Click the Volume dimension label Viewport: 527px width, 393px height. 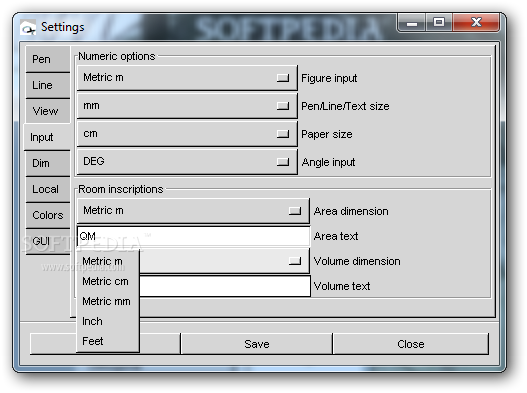click(357, 261)
